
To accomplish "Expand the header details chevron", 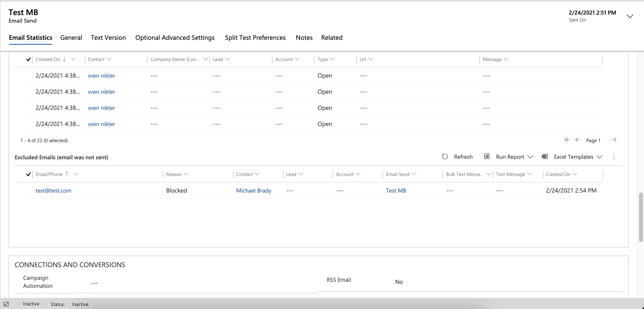I will click(x=630, y=16).
